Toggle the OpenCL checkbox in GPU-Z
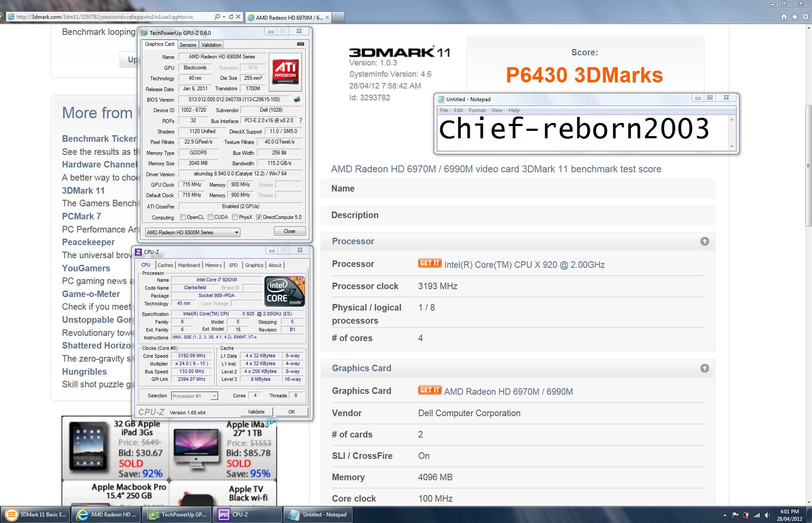Image resolution: width=812 pixels, height=523 pixels. click(x=183, y=217)
